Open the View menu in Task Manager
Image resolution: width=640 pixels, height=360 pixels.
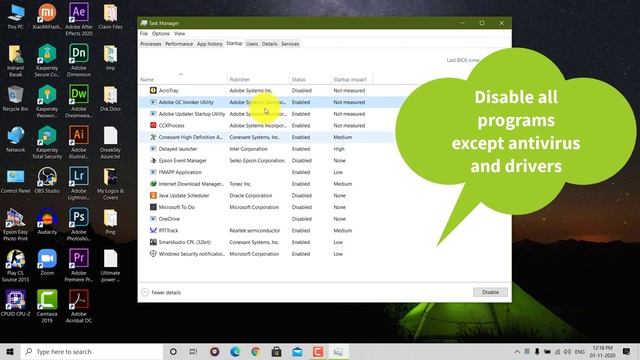click(x=180, y=33)
